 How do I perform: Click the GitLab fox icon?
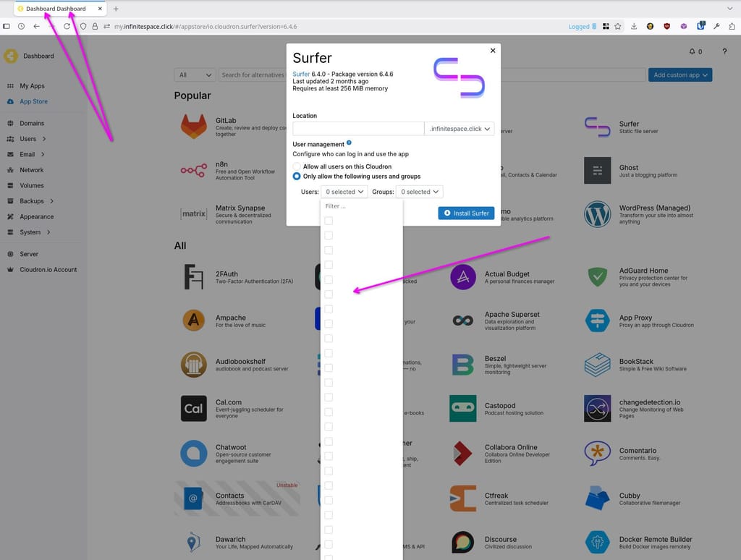[193, 126]
